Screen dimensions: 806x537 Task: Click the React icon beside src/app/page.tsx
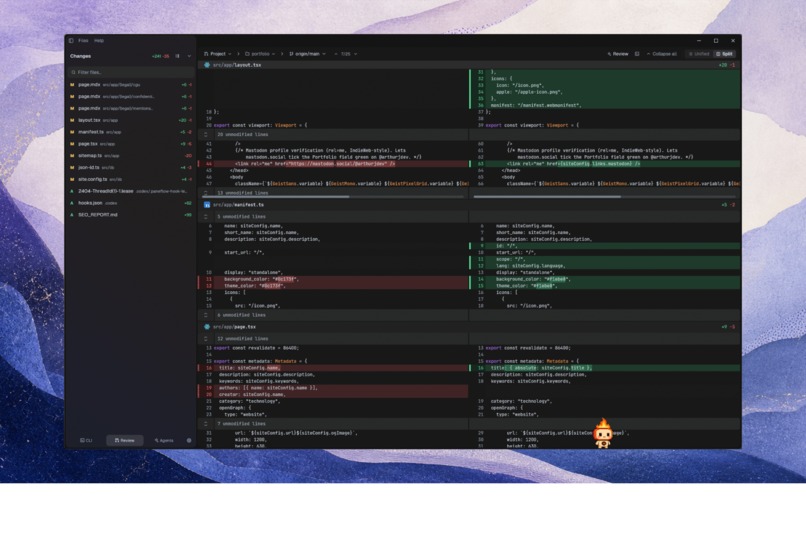207,327
